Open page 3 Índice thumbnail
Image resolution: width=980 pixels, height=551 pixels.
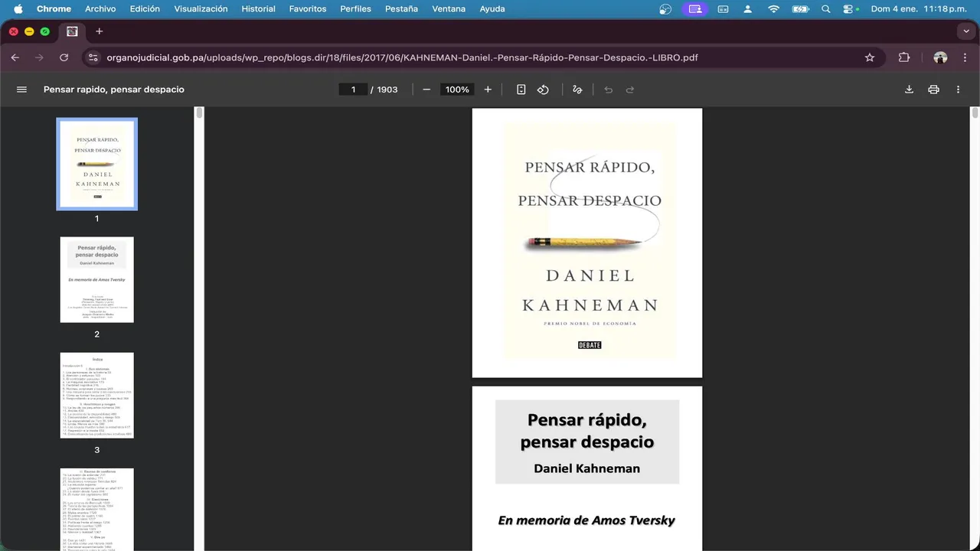(x=97, y=395)
